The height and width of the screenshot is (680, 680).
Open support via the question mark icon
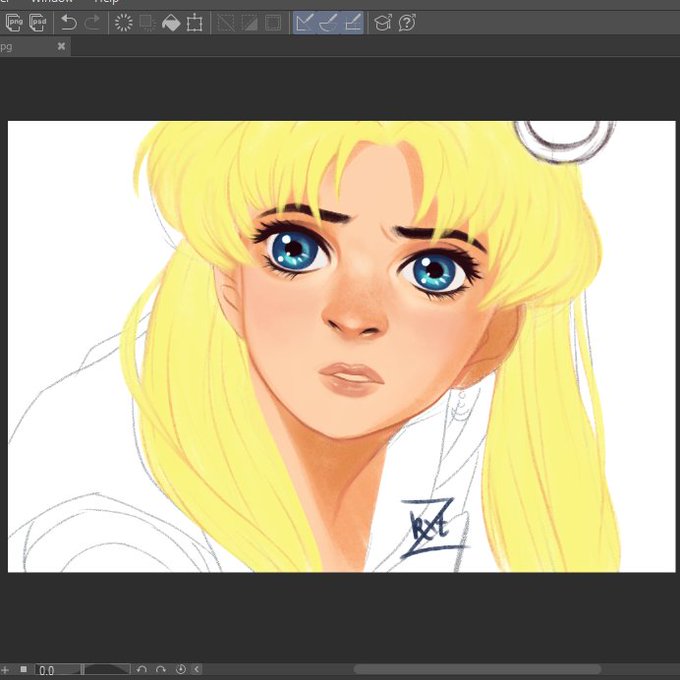pyautogui.click(x=407, y=23)
